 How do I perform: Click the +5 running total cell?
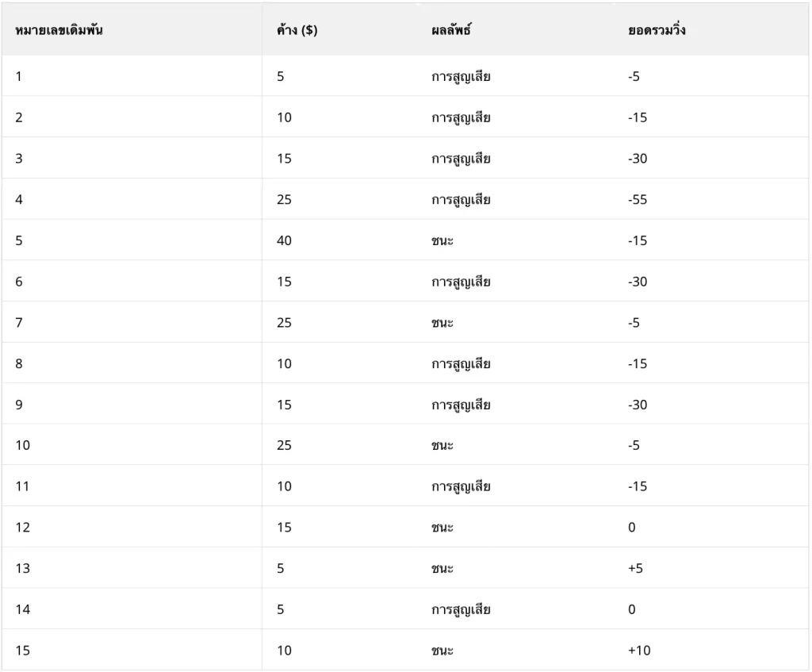(635, 569)
